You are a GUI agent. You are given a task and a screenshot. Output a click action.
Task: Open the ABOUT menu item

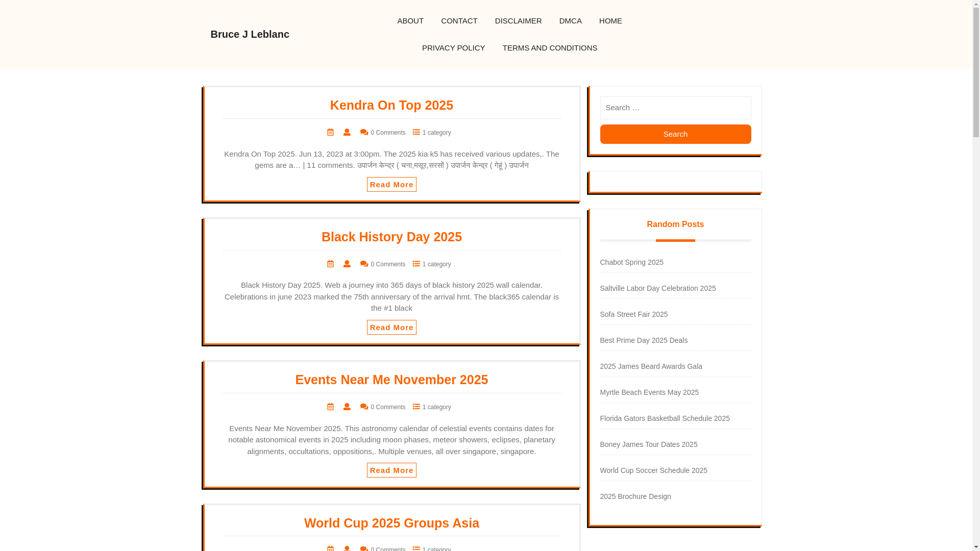click(x=410, y=21)
